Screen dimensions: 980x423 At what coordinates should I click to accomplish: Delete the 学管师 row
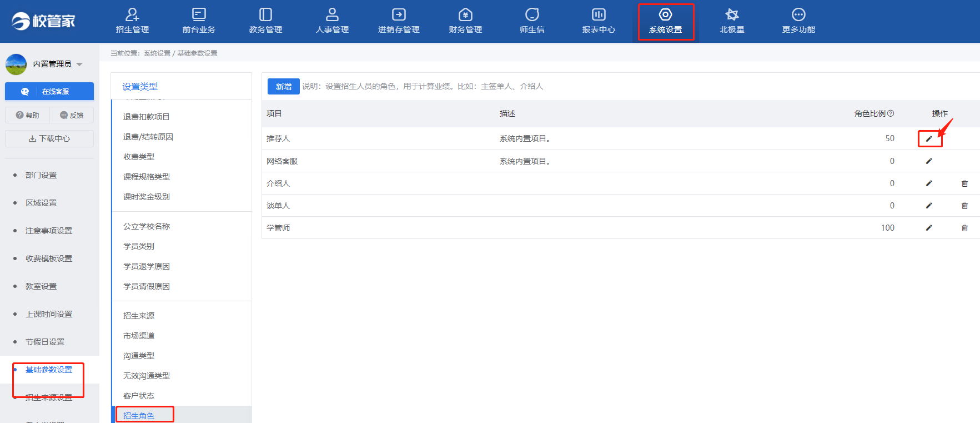point(964,228)
